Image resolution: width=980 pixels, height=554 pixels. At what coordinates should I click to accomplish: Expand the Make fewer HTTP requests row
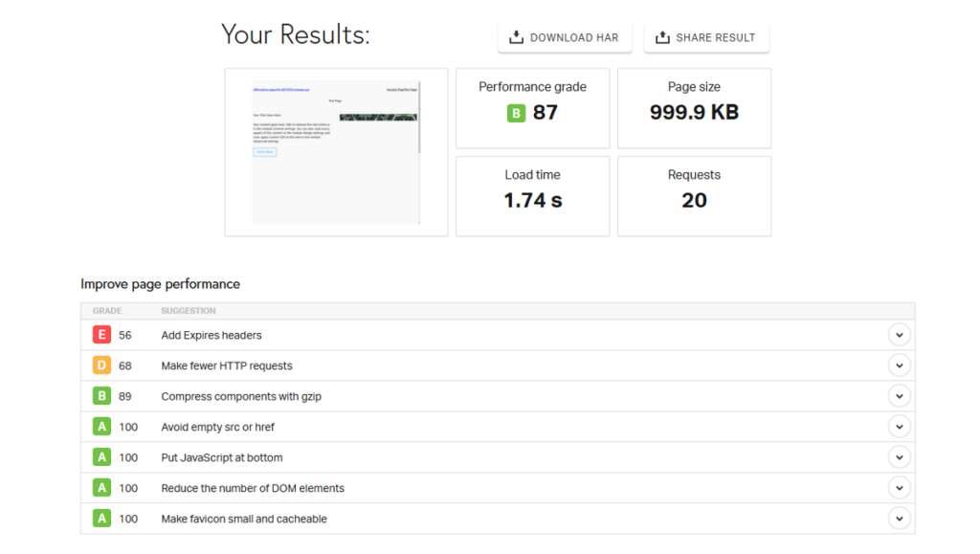pyautogui.click(x=900, y=366)
